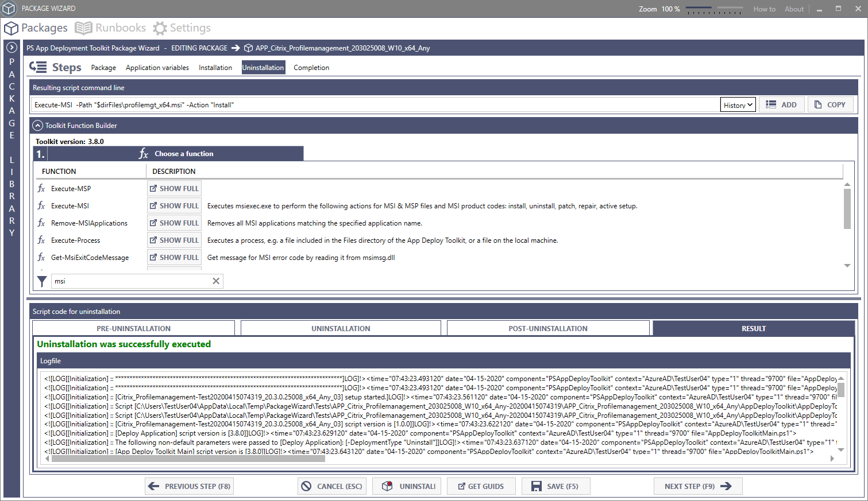868x501 pixels.
Task: Open the History dropdown
Action: (738, 105)
